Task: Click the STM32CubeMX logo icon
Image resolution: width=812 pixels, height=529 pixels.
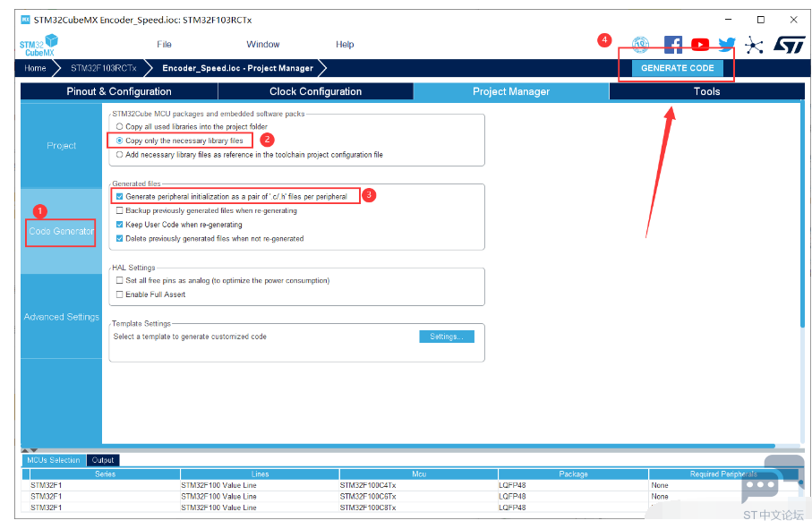Action: click(x=38, y=45)
